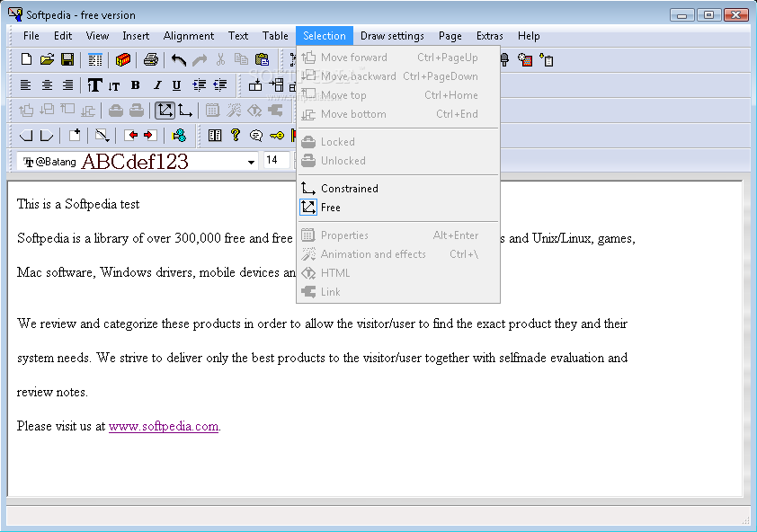Go to previous page arrow icon
The image size is (757, 532).
tap(26, 136)
